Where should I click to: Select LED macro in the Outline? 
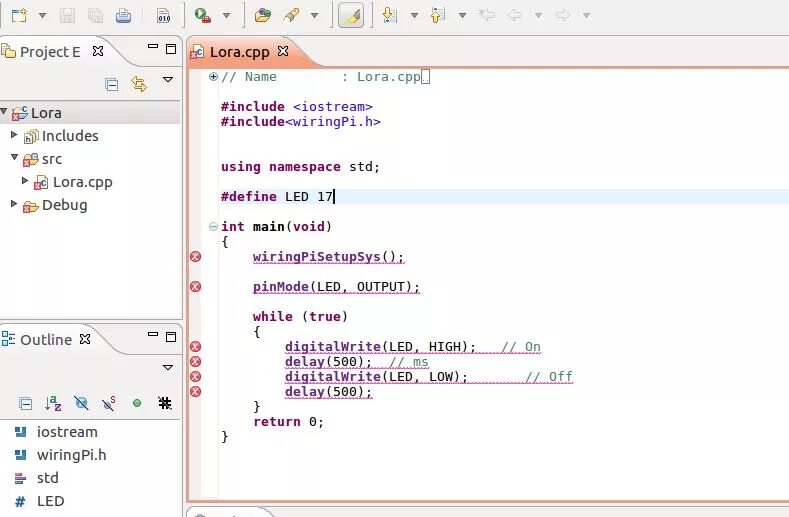click(50, 501)
